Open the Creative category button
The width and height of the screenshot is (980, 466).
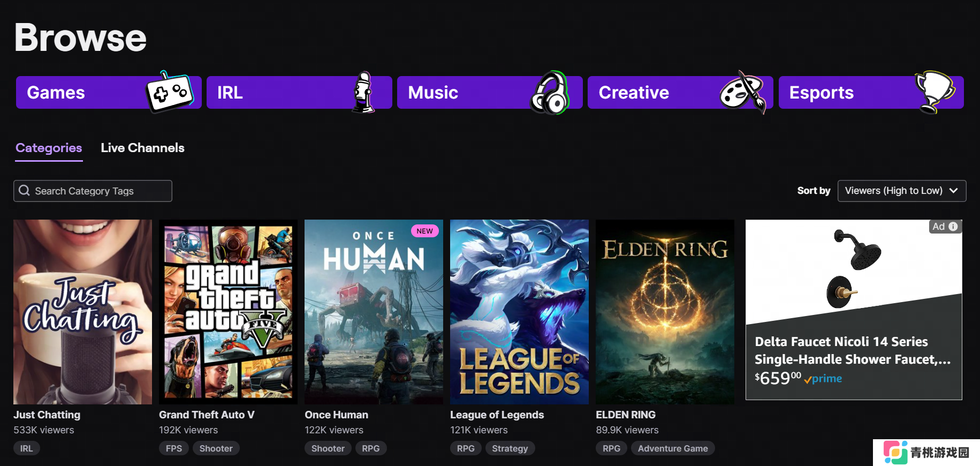[680, 92]
